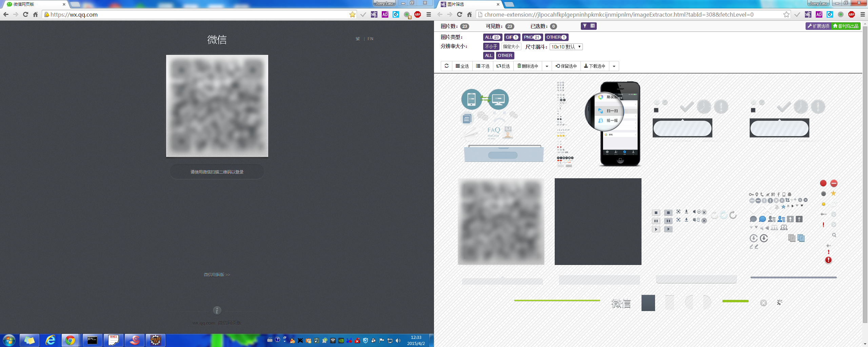Star the chrome-extension page in the right window
This screenshot has width=868, height=347.
tap(786, 15)
